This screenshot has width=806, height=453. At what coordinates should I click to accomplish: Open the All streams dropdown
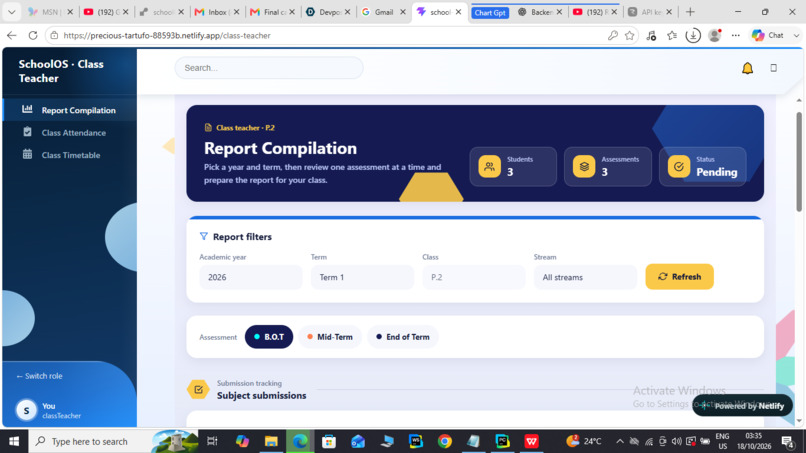(x=585, y=277)
